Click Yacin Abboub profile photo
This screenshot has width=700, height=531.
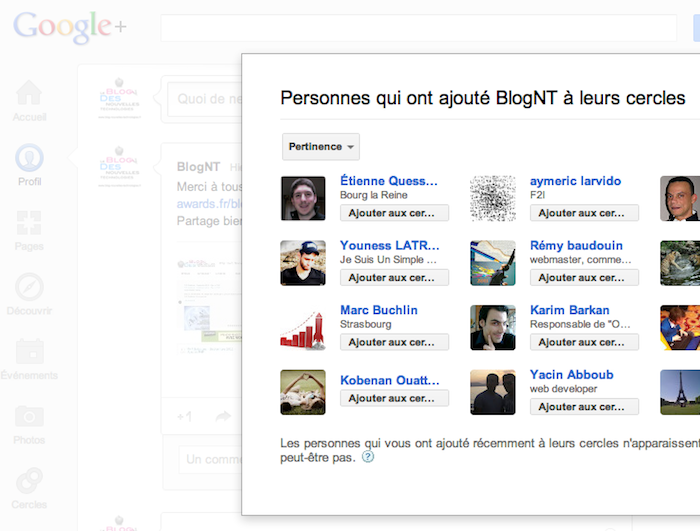coord(493,392)
